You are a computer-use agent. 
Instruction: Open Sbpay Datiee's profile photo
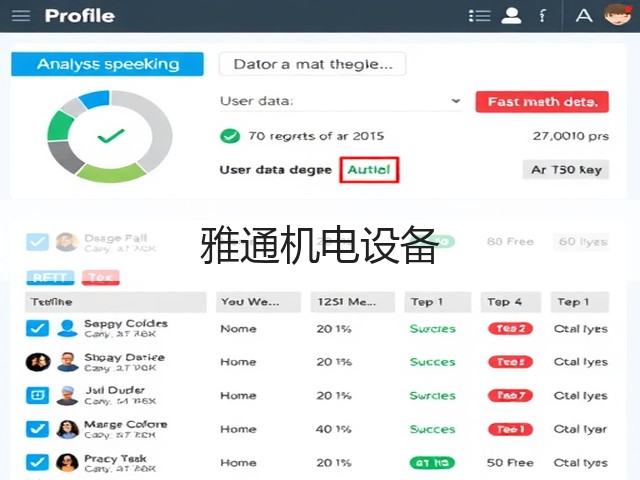point(67,362)
